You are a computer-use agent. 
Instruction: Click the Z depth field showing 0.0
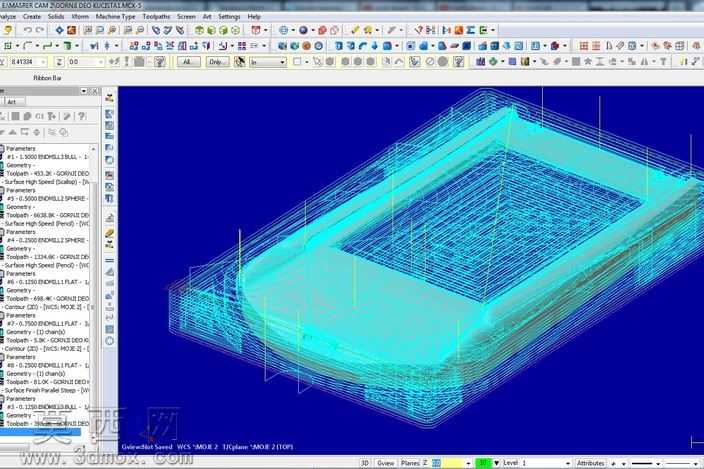coord(85,62)
